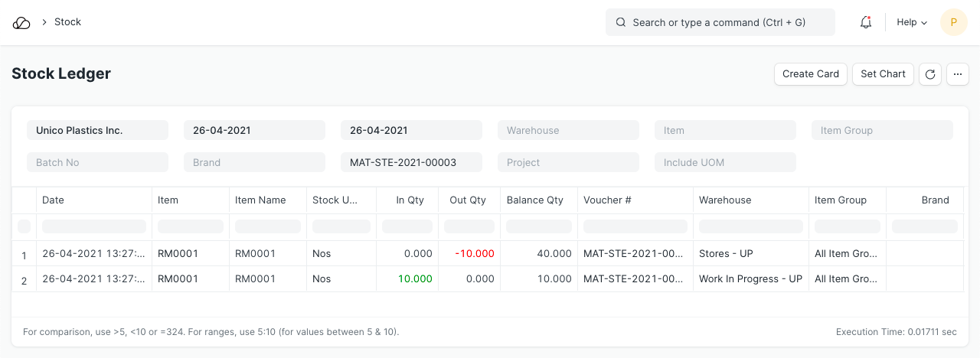
Task: Click the Batch No filter field
Action: click(97, 163)
